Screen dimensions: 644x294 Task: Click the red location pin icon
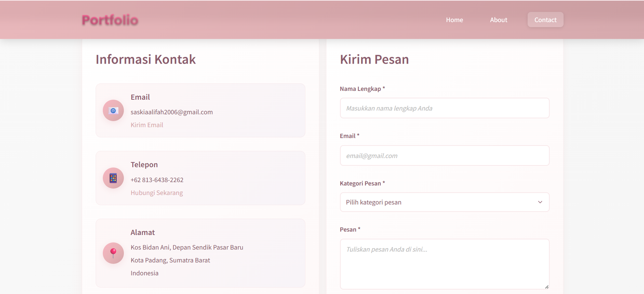tap(113, 253)
